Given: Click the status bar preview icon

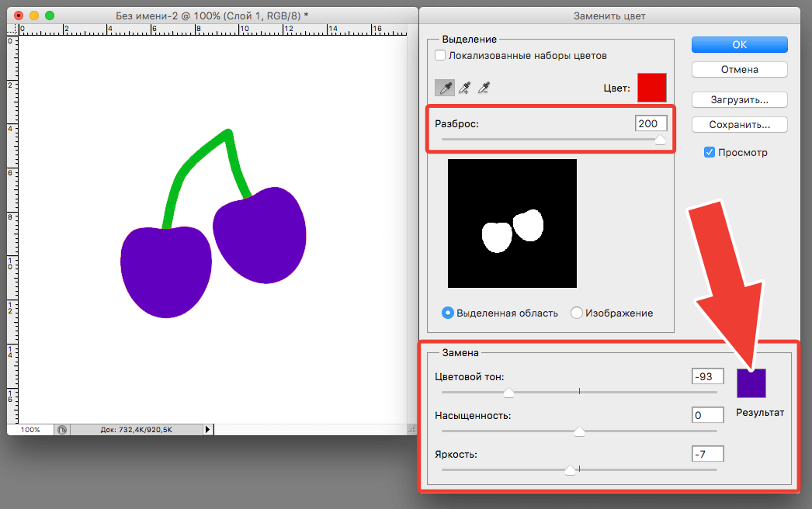Looking at the screenshot, I should click(62, 429).
